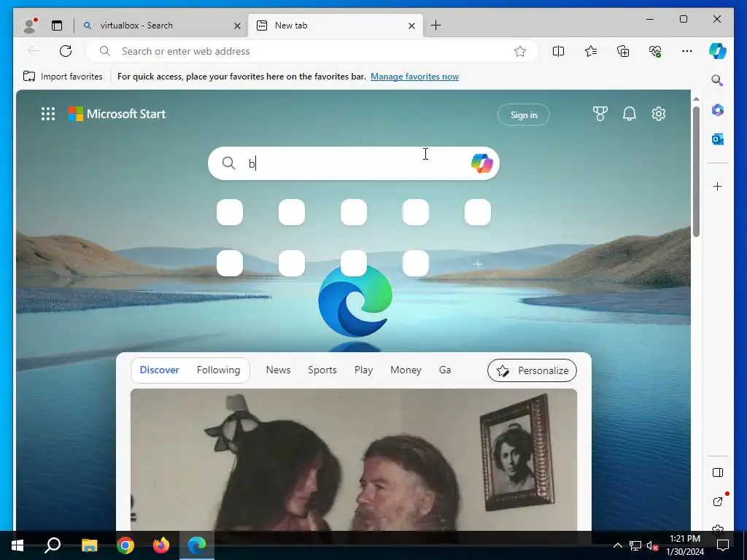Open the Money feed tab

click(406, 370)
